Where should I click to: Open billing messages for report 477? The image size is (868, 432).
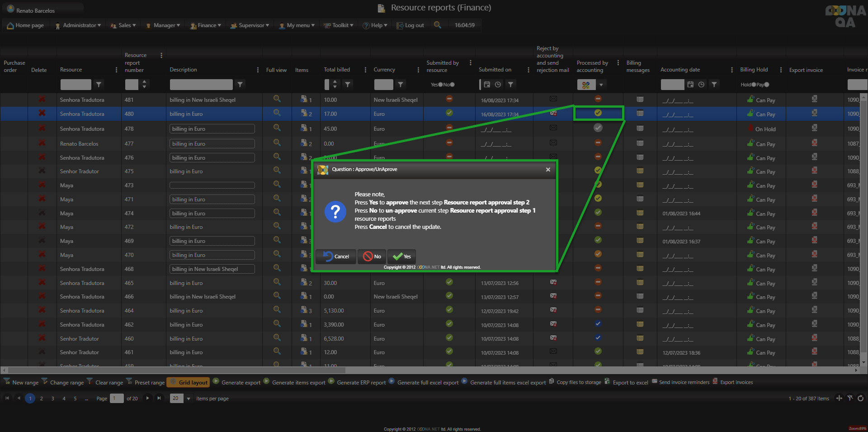click(640, 143)
